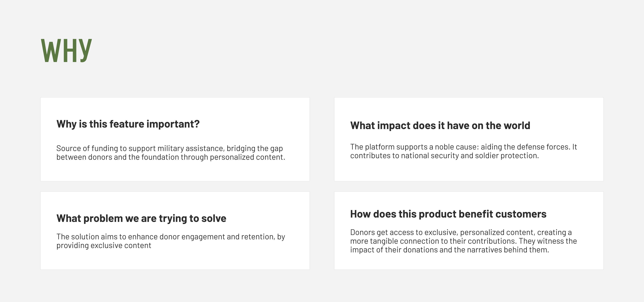Select the line starting 'The platform supports a noble'
The width and height of the screenshot is (644, 302).
pyautogui.click(x=464, y=147)
